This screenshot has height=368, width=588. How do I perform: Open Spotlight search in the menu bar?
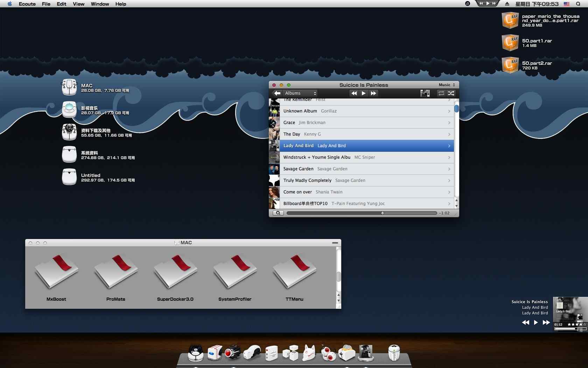click(578, 4)
